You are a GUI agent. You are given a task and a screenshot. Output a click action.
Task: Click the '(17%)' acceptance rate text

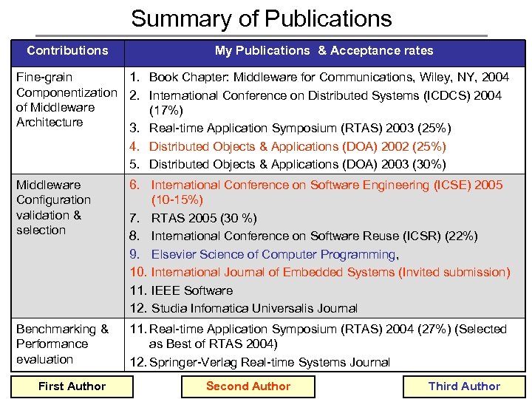166,111
